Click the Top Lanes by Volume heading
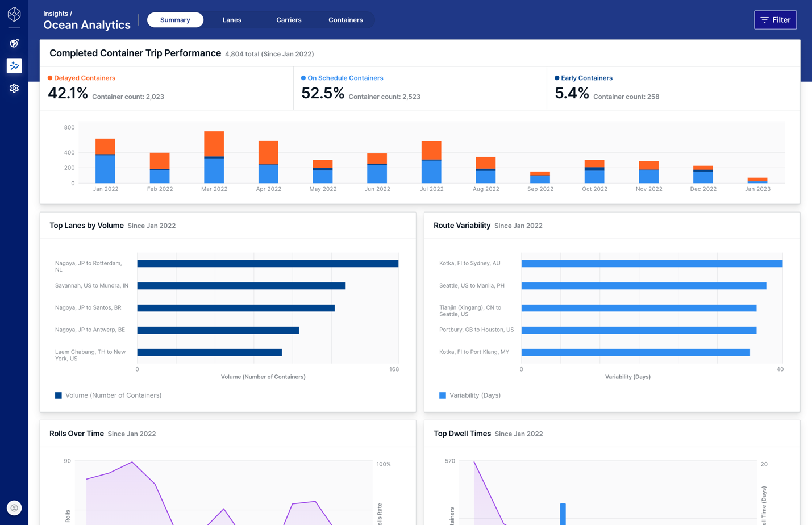This screenshot has width=812, height=525. [x=86, y=226]
